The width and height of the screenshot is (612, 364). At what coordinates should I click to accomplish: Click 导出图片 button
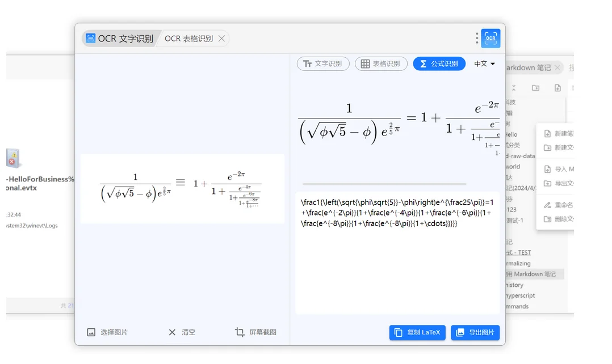[475, 332]
